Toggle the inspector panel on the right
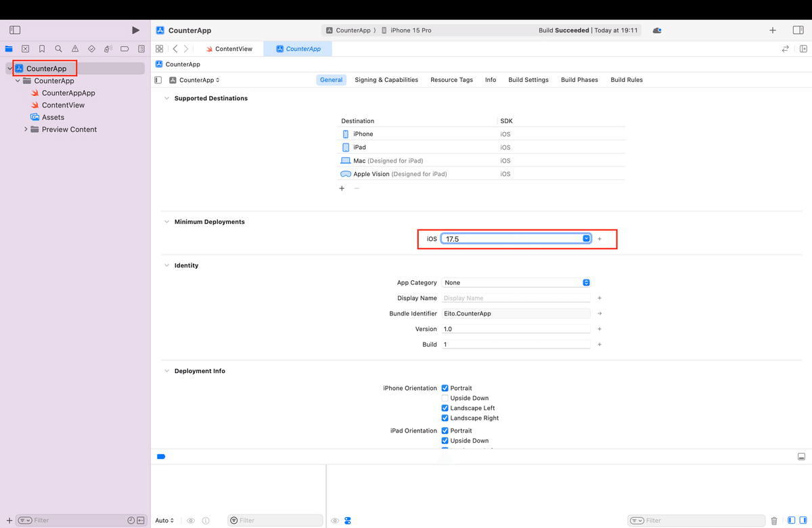 tap(798, 30)
